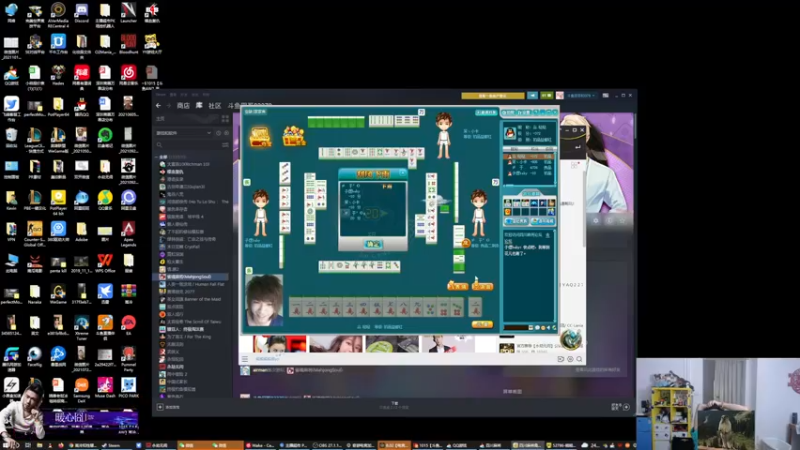
Task: Open the Discord desktop shortcut
Action: (82, 11)
